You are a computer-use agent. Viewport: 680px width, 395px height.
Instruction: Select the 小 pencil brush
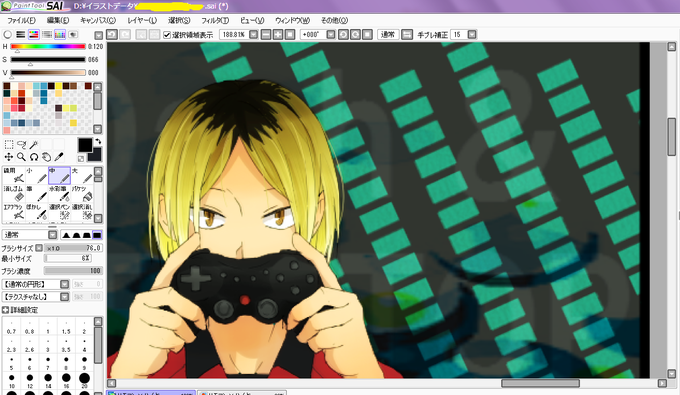click(36, 175)
